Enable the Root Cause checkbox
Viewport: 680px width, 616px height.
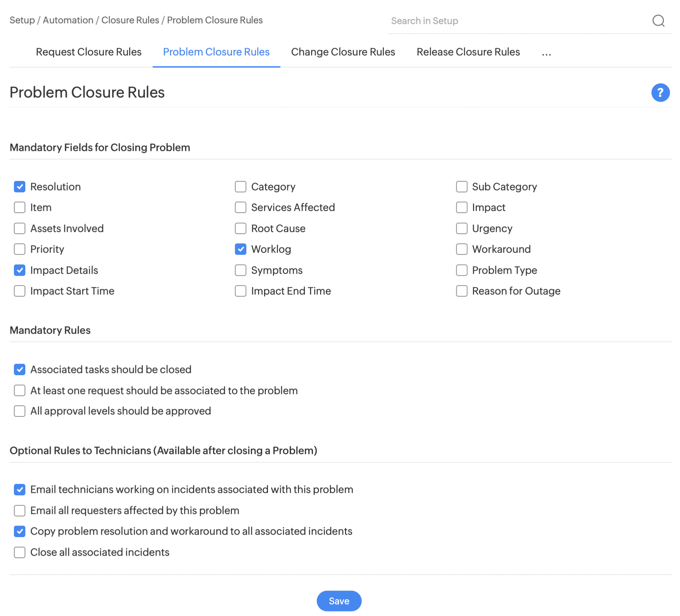pos(240,228)
